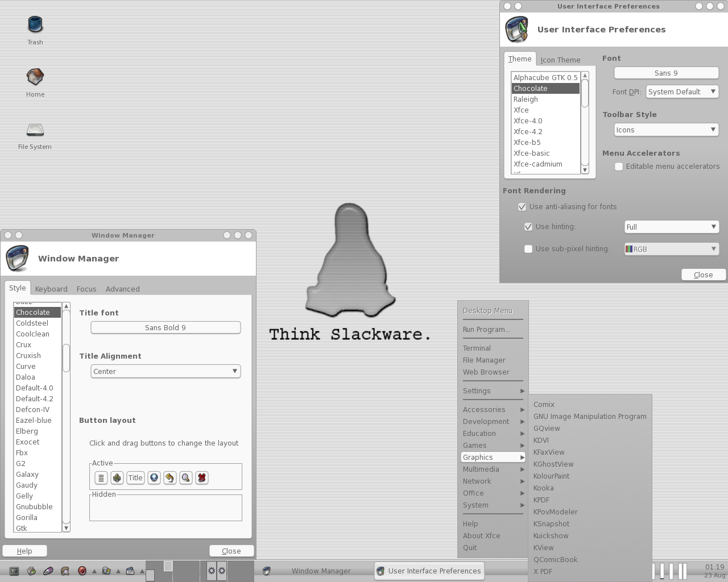Toggle Use anti-aliasing for fonts
Image resolution: width=728 pixels, height=582 pixels.
(522, 207)
